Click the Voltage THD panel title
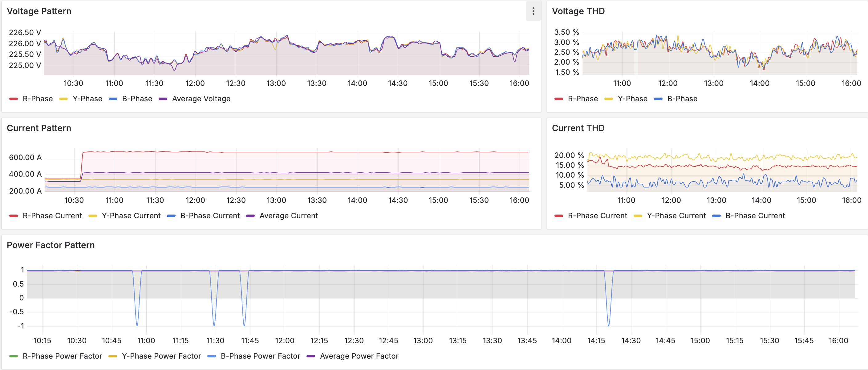The width and height of the screenshot is (868, 370). [x=578, y=11]
